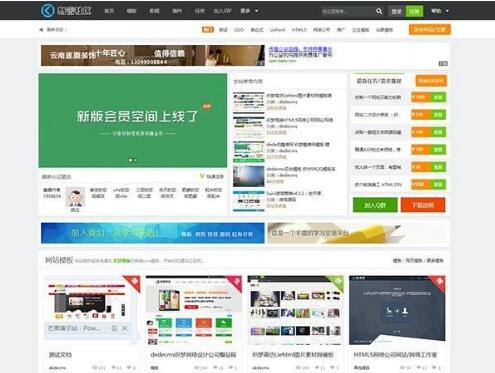The height and width of the screenshot is (373, 495).
Task: Open the HTML5 tag link
Action: 299,30
